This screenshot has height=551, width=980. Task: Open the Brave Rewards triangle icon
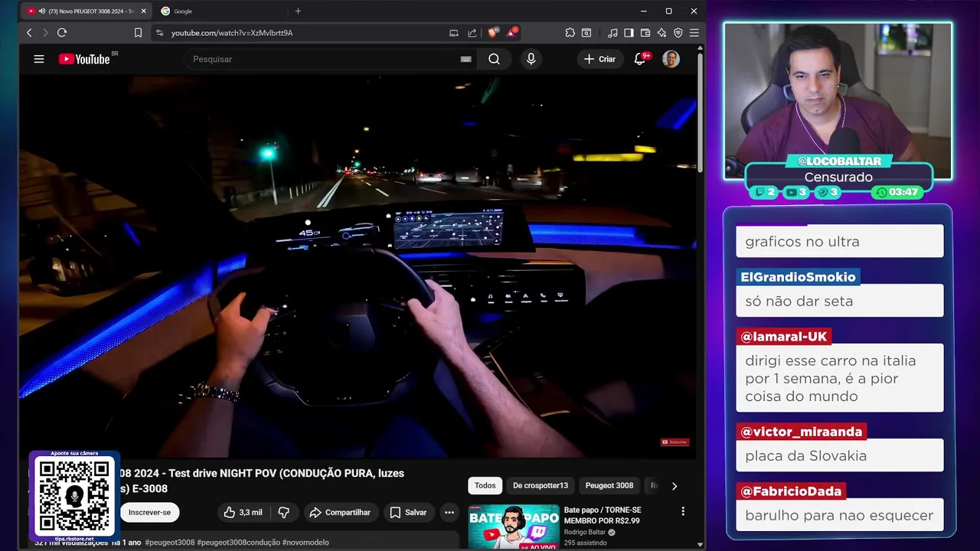(x=512, y=32)
